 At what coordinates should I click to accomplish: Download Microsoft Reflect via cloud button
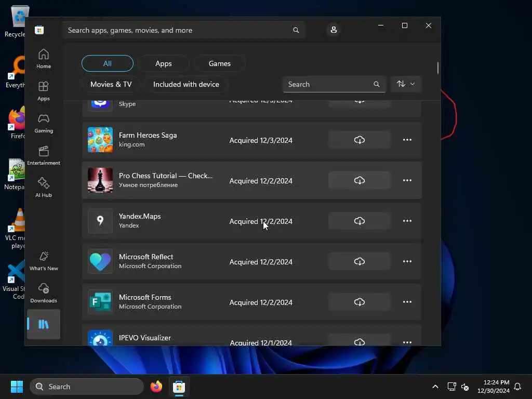(360, 261)
